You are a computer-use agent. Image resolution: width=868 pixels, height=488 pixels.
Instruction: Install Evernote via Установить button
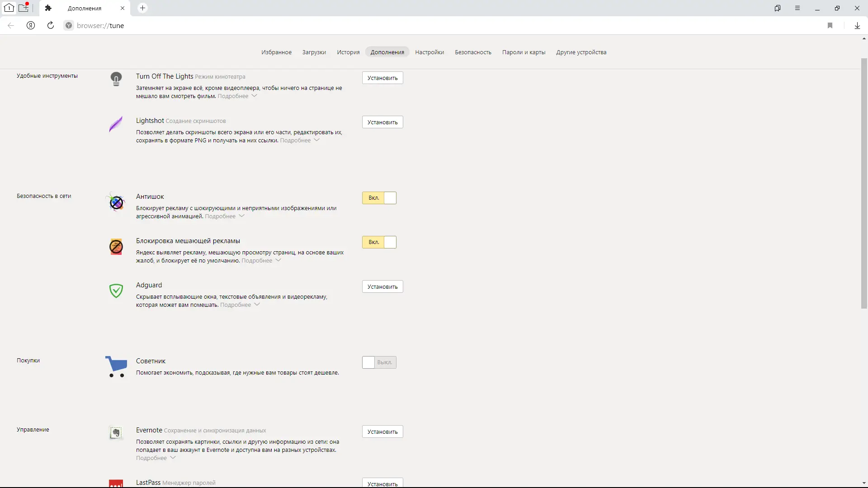pyautogui.click(x=382, y=432)
